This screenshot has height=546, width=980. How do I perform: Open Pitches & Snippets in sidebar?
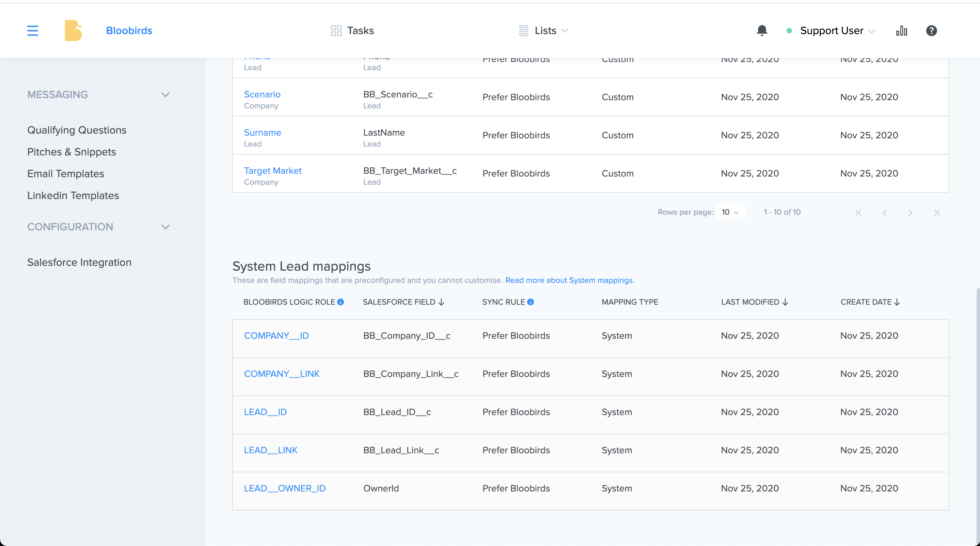click(x=72, y=152)
